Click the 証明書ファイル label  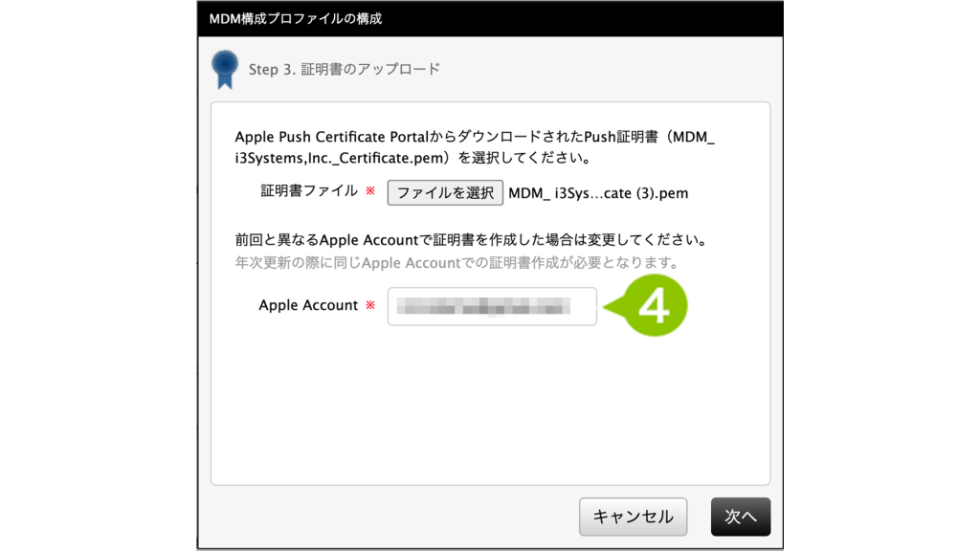(309, 190)
